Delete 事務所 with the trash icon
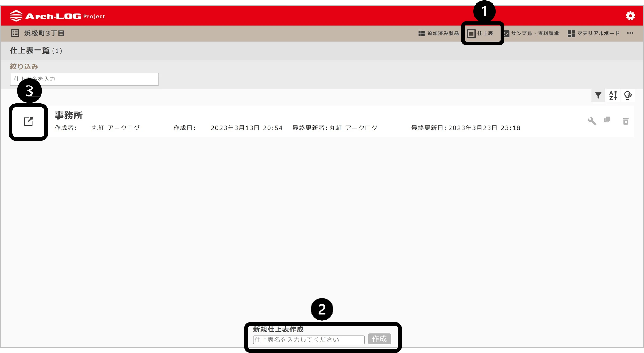The height and width of the screenshot is (353, 644). pyautogui.click(x=626, y=121)
